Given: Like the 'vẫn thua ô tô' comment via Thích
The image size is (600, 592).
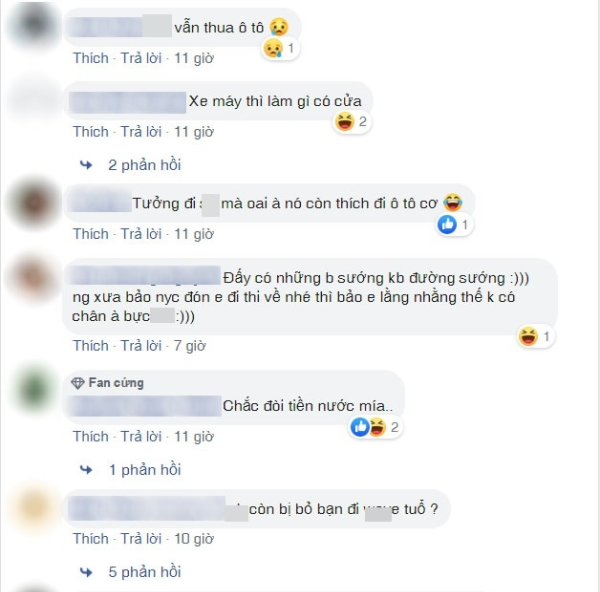Looking at the screenshot, I should pos(91,58).
